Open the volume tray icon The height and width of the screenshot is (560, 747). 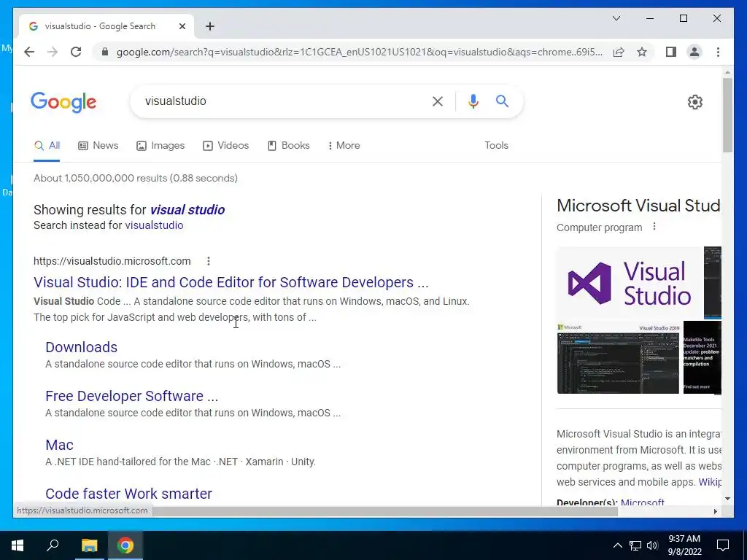click(652, 545)
